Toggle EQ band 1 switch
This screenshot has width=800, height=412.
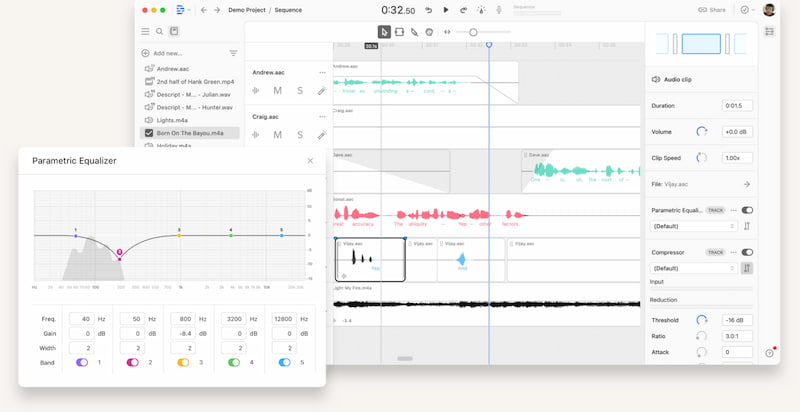click(82, 363)
